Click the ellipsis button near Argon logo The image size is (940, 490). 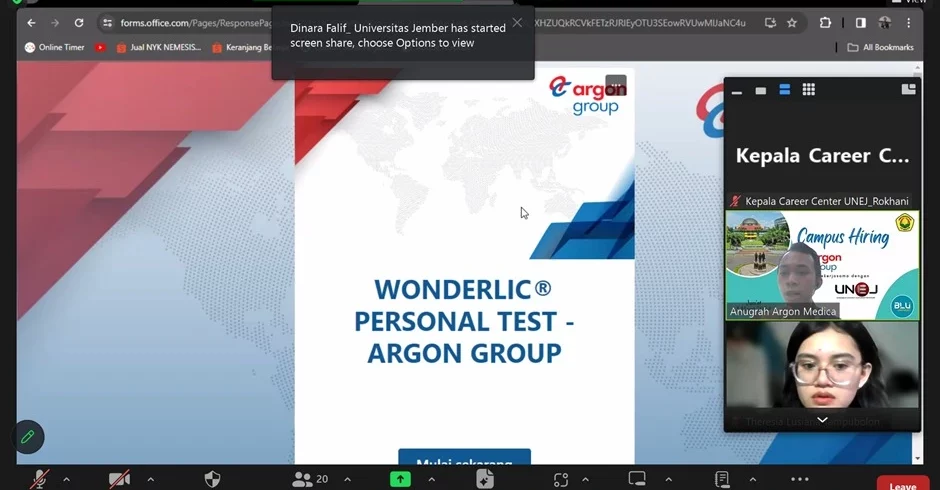[x=616, y=85]
